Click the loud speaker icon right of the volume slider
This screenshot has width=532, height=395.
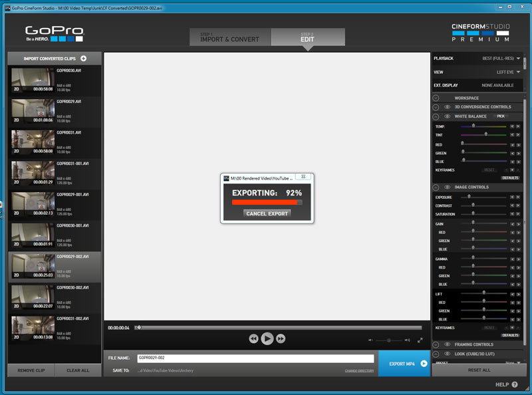[407, 340]
